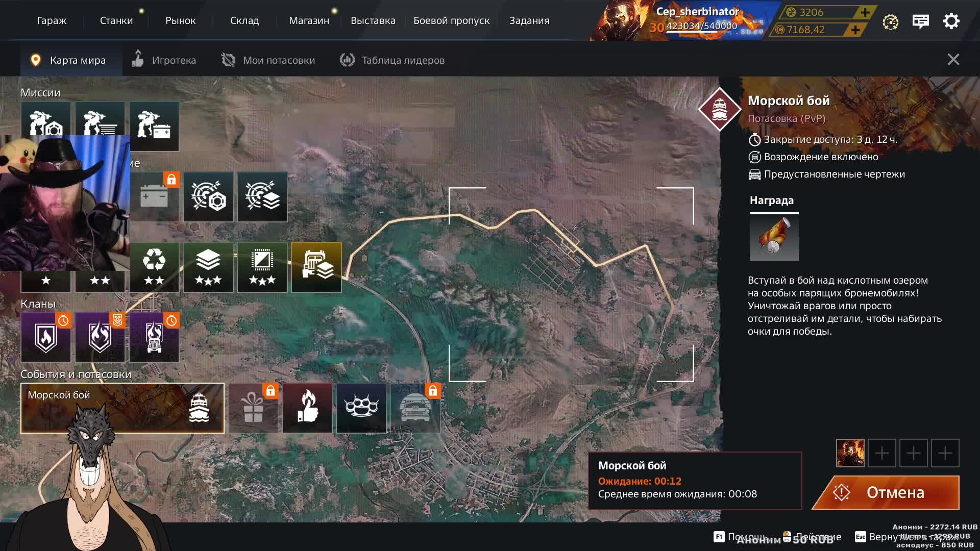Add a teammate in first empty slot

coord(881,453)
